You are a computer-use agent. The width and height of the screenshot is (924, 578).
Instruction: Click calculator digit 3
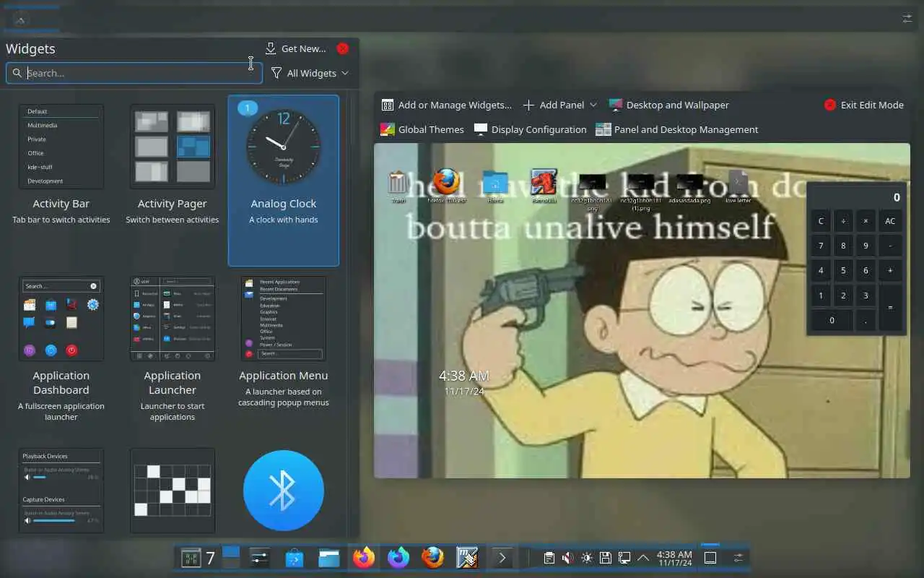[866, 296]
